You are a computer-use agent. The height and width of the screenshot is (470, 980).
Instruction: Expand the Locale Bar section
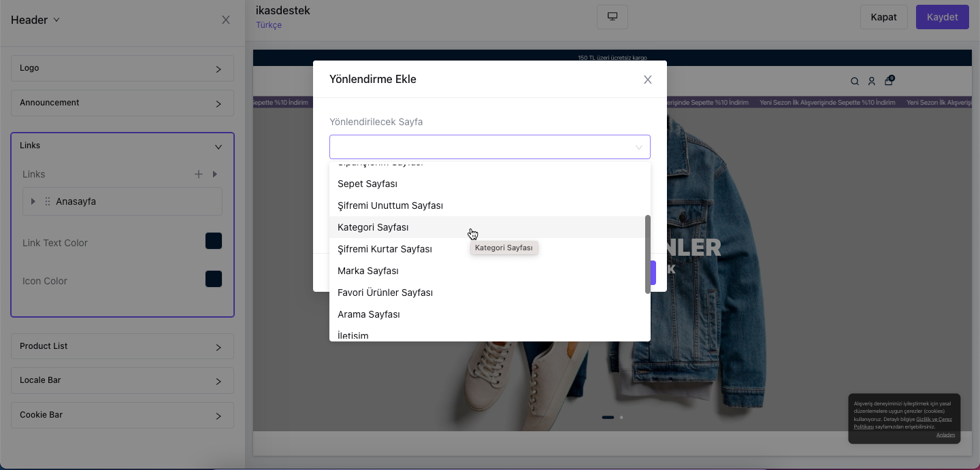coord(122,380)
